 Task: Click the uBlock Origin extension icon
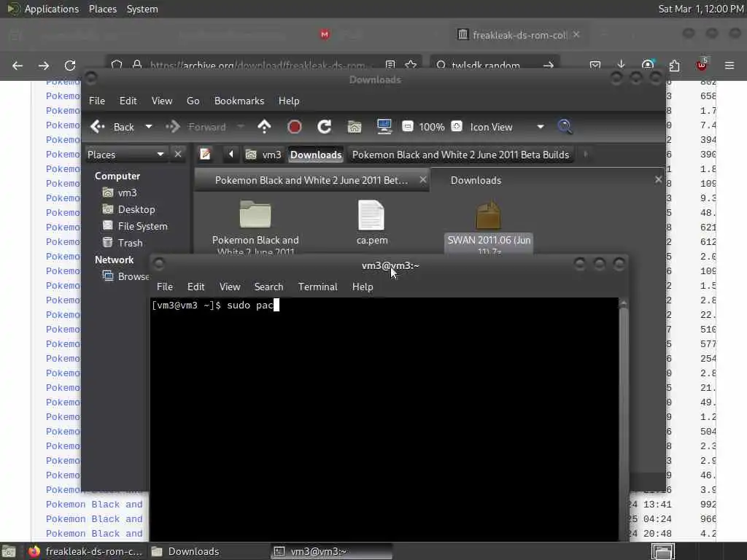(x=702, y=64)
